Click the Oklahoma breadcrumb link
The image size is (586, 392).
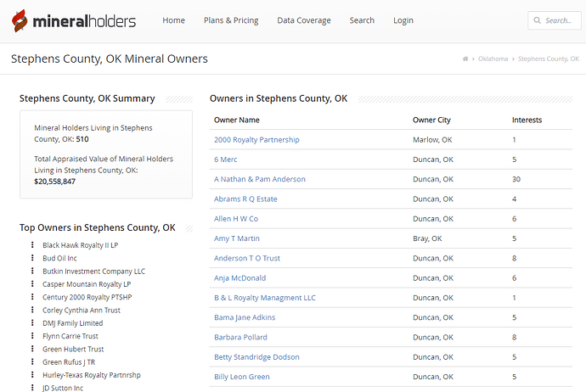[493, 59]
